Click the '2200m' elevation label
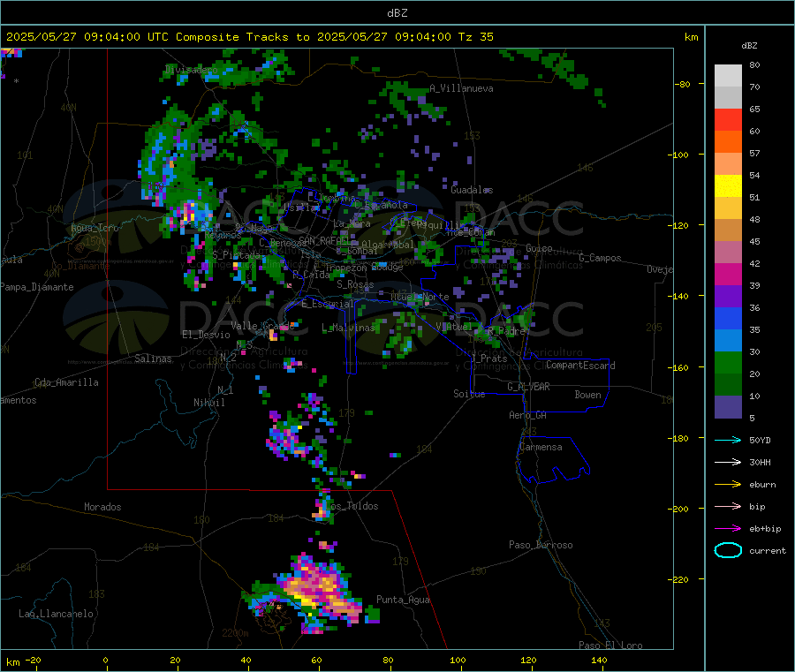Screen dimensions: 795x672 [x=235, y=633]
